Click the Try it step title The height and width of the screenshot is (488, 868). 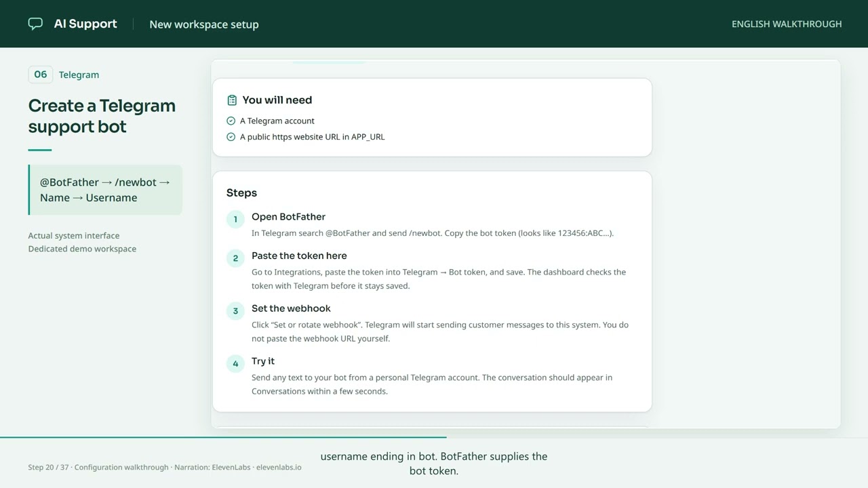point(263,361)
